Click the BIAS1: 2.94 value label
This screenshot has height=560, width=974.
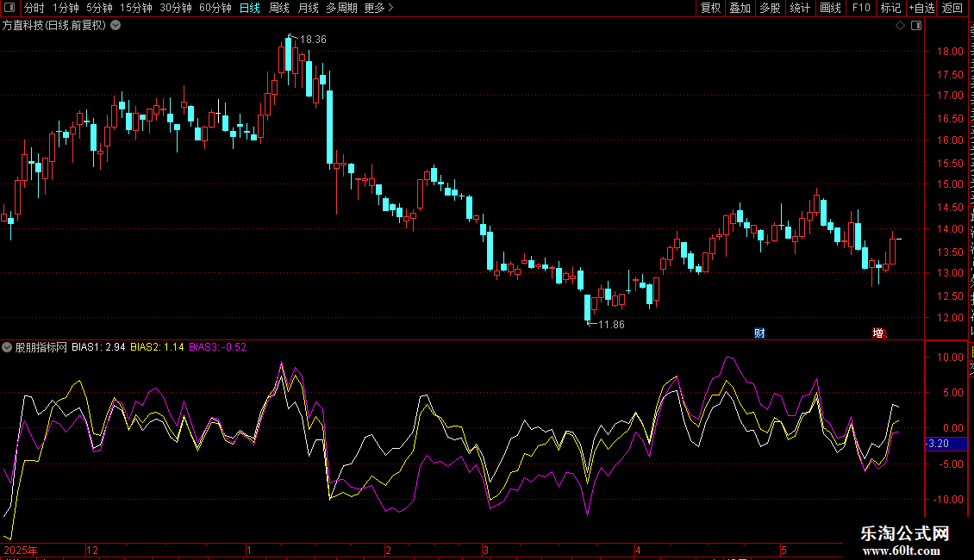(98, 347)
